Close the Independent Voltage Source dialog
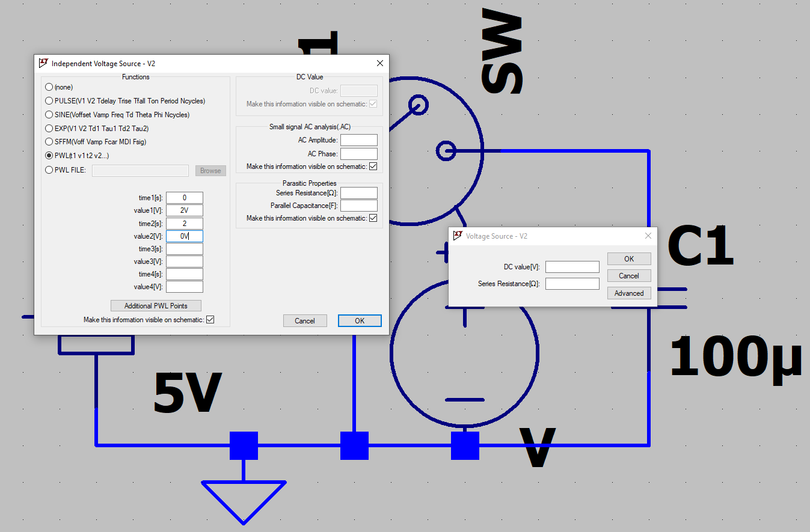The width and height of the screenshot is (810, 532). (x=379, y=63)
